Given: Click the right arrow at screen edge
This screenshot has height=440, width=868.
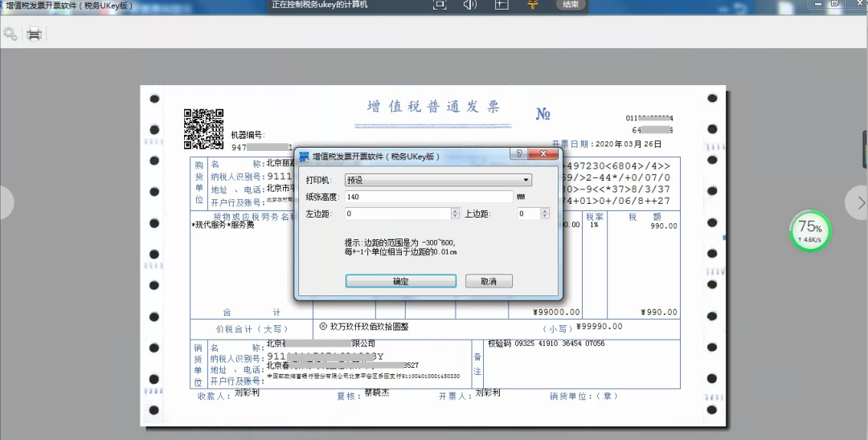Looking at the screenshot, I should pos(860,203).
